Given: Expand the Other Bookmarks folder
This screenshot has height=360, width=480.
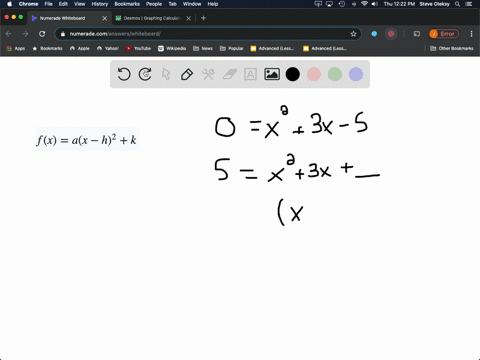Looking at the screenshot, I should tap(452, 48).
